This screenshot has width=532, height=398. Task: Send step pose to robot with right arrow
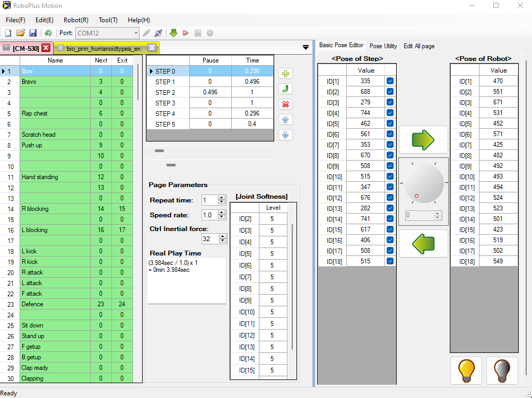coord(423,140)
